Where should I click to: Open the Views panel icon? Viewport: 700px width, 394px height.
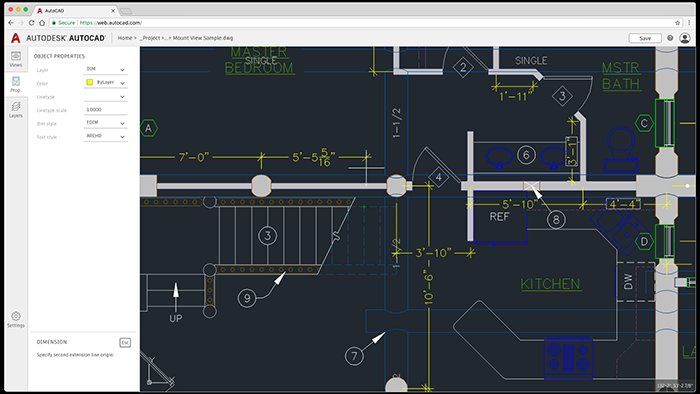(16, 59)
